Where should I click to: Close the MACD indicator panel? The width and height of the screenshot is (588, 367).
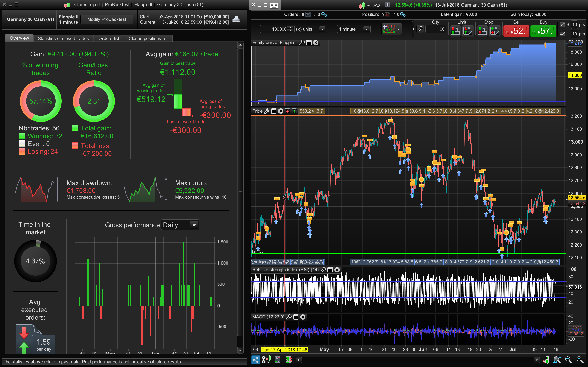point(303,317)
